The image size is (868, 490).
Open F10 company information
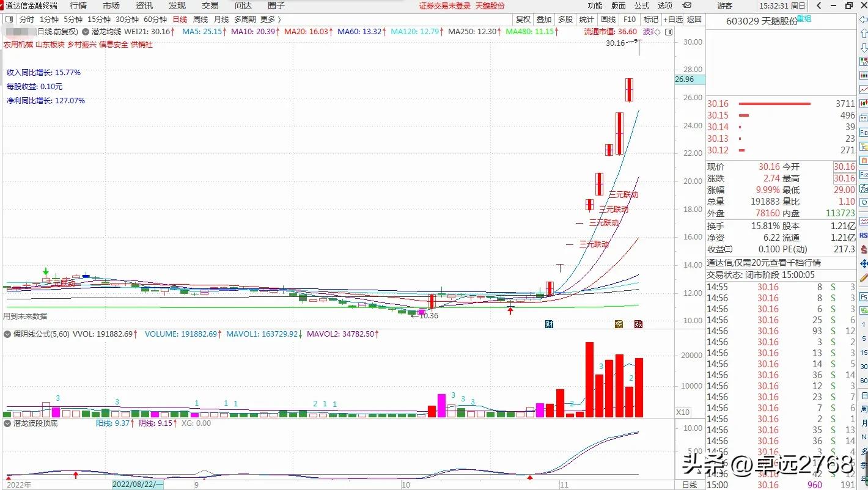[x=630, y=20]
